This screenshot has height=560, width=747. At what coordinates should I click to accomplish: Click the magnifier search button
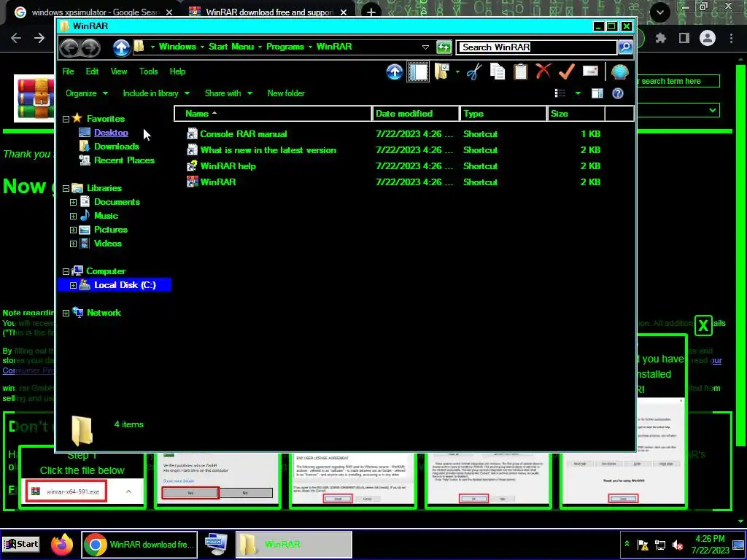tap(625, 47)
